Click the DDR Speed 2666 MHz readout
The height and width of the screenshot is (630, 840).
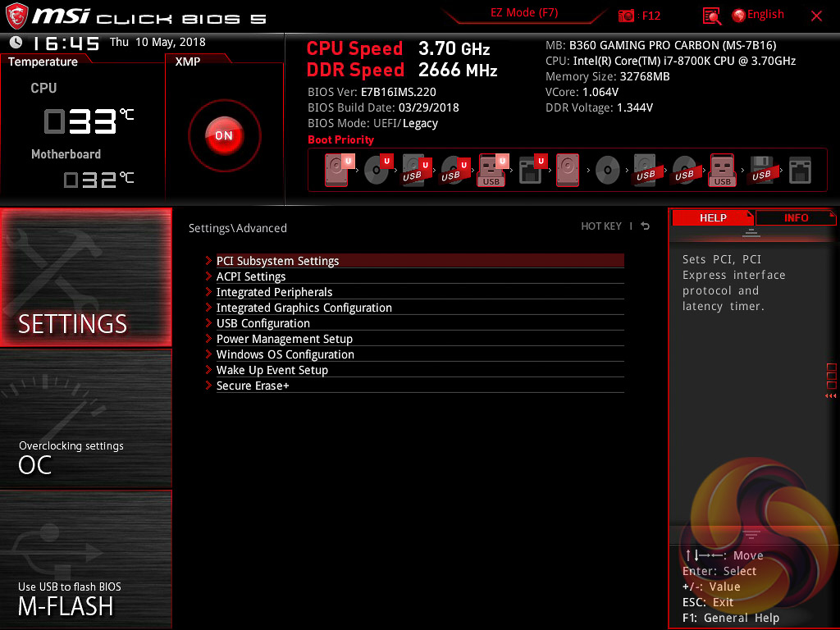coord(402,71)
